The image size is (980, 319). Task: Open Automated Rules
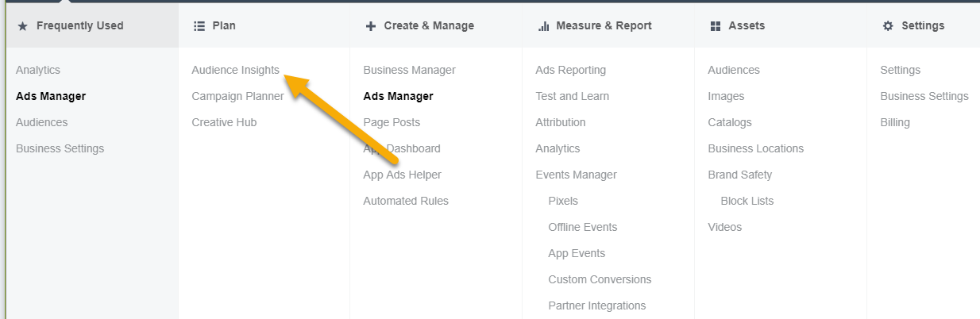(406, 201)
